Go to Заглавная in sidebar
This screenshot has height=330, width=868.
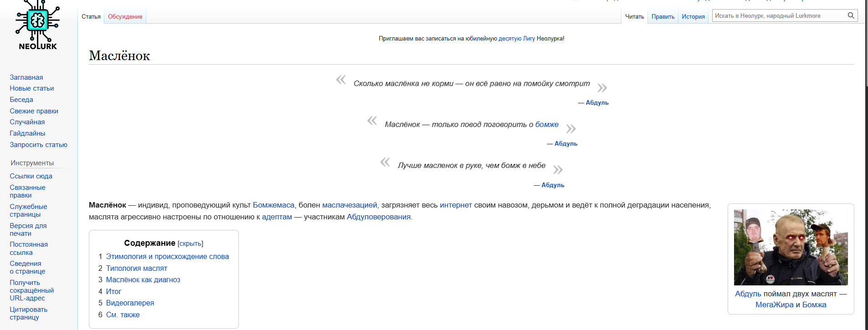tap(26, 77)
